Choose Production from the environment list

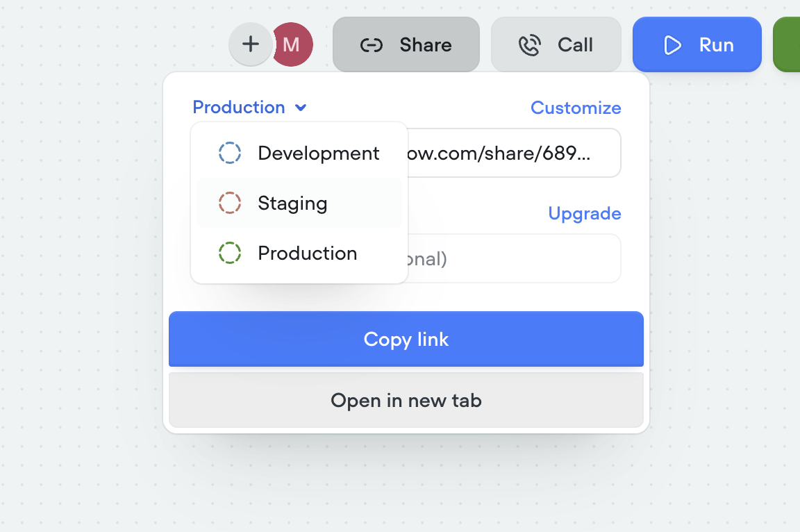[307, 253]
